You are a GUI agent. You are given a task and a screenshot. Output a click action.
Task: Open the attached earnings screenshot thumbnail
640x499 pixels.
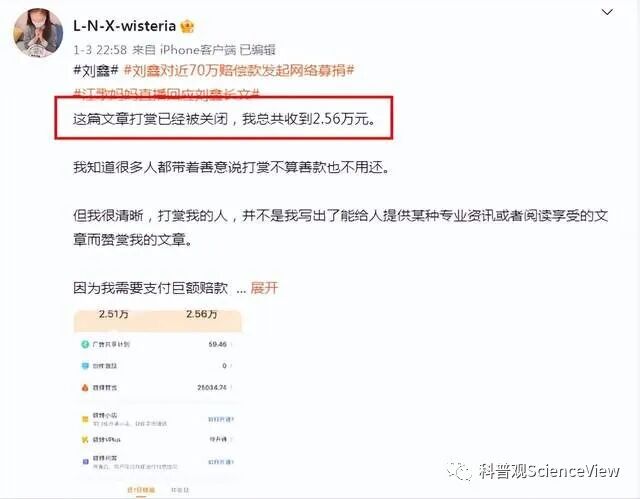tap(158, 402)
